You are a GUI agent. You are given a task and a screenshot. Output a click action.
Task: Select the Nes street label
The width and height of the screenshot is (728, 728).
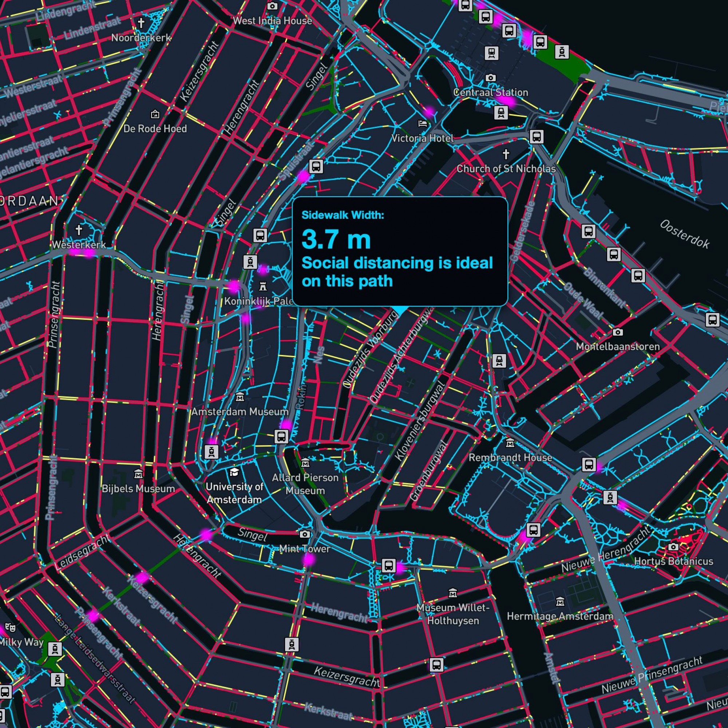319,355
